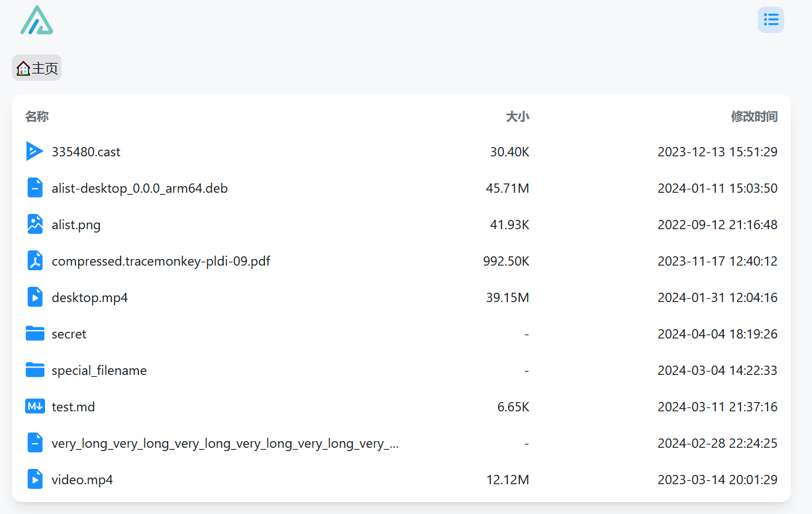Click the markdown icon for test.md
Image resolution: width=812 pixels, height=514 pixels.
coord(34,407)
